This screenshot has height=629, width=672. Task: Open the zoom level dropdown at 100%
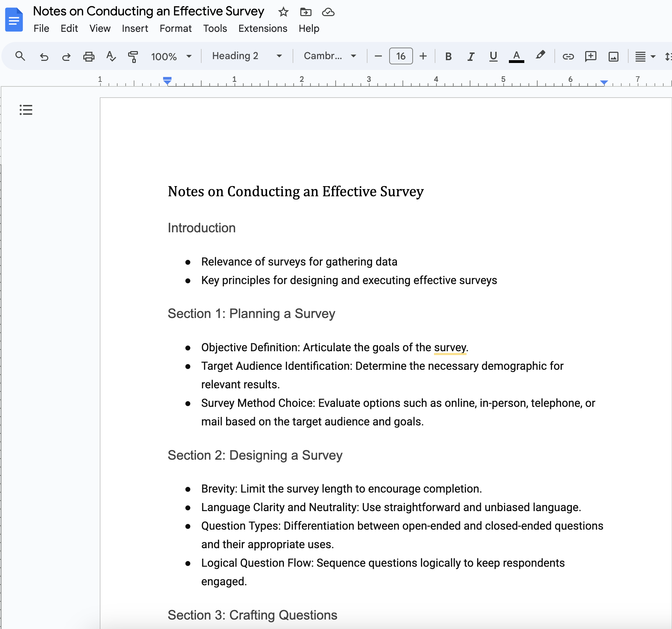[x=171, y=56]
